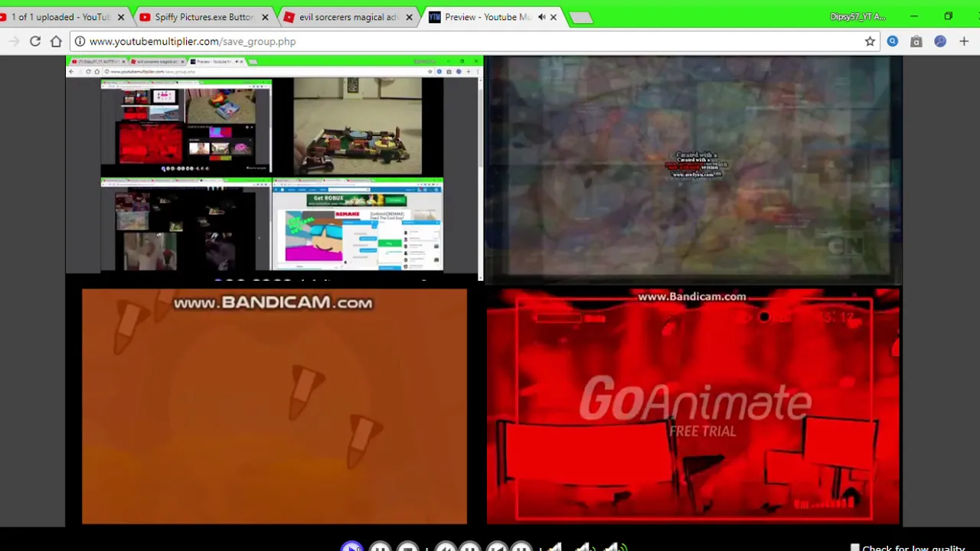Open a new browser tab
980x551 pixels.
(x=581, y=18)
